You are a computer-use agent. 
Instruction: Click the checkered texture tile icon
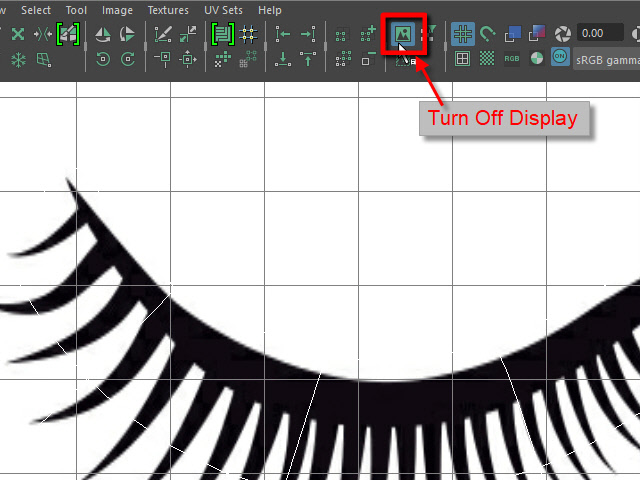pyautogui.click(x=487, y=59)
